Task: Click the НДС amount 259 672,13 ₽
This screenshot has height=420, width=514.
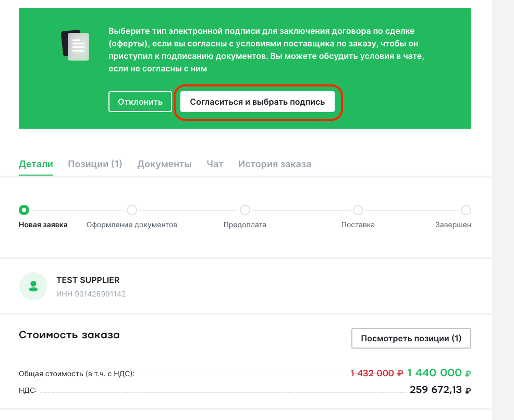Action: tap(440, 390)
